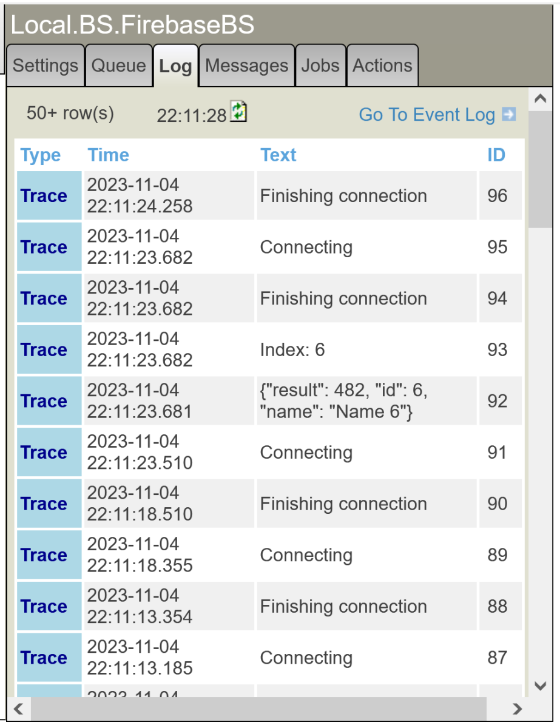
Task: Open the Go To Event Log link
Action: pyautogui.click(x=427, y=115)
